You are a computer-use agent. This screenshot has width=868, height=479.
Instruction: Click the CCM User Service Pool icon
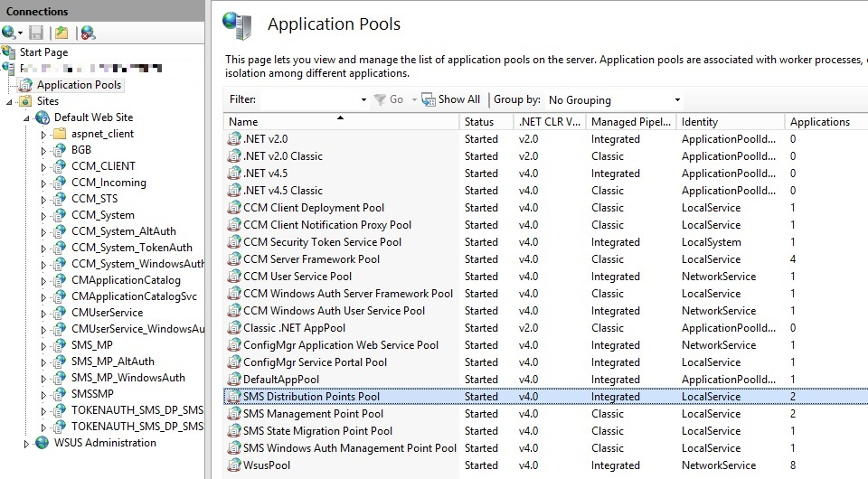tap(234, 276)
